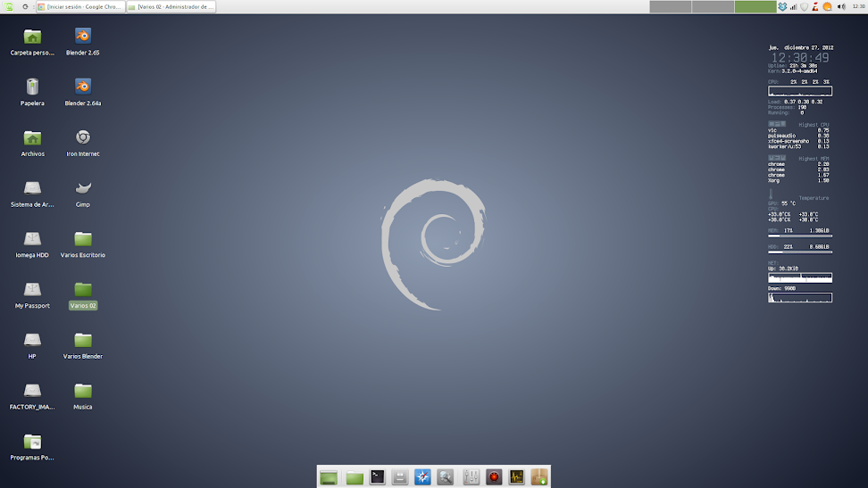Select the HP drive icon
This screenshot has height=488, width=868.
(32, 340)
